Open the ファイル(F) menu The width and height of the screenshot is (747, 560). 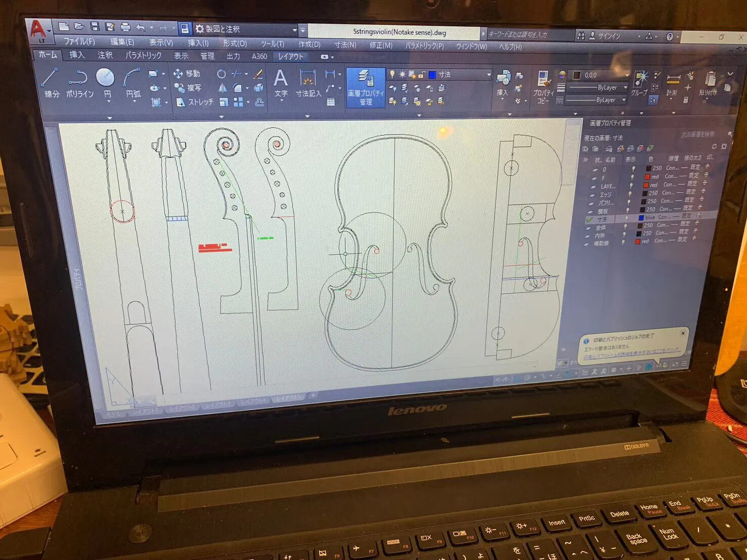tap(79, 41)
